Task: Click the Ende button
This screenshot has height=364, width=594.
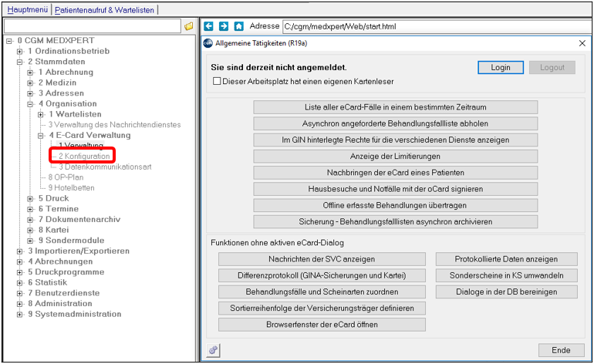Action: pyautogui.click(x=561, y=350)
